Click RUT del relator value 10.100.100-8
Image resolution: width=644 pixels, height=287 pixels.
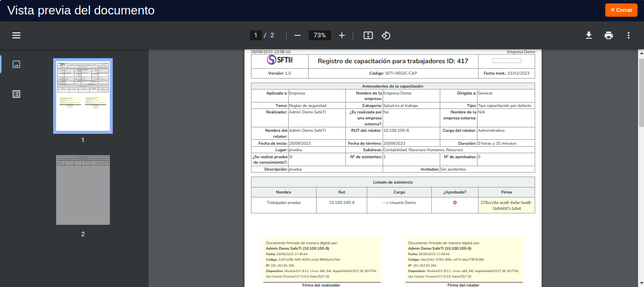pyautogui.click(x=396, y=130)
